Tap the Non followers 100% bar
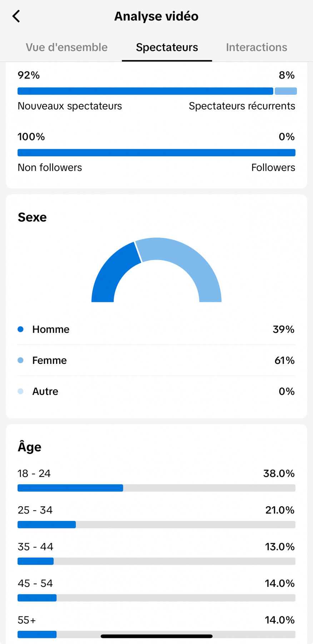 pyautogui.click(x=156, y=153)
